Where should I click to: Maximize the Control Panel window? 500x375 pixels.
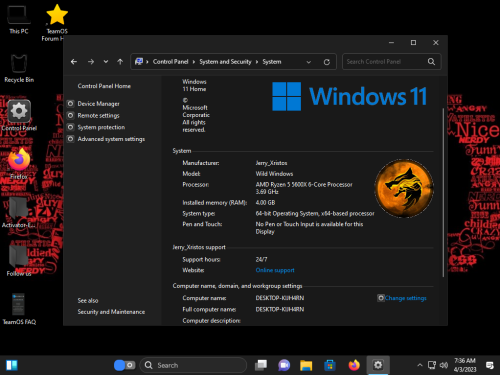[413, 43]
